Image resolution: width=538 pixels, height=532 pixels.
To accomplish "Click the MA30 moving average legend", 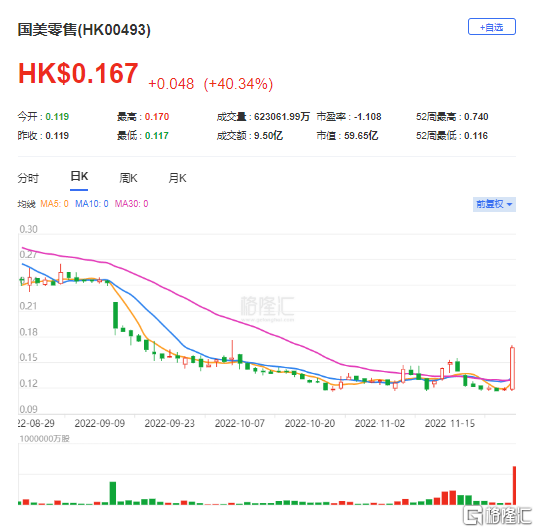I will [x=131, y=204].
